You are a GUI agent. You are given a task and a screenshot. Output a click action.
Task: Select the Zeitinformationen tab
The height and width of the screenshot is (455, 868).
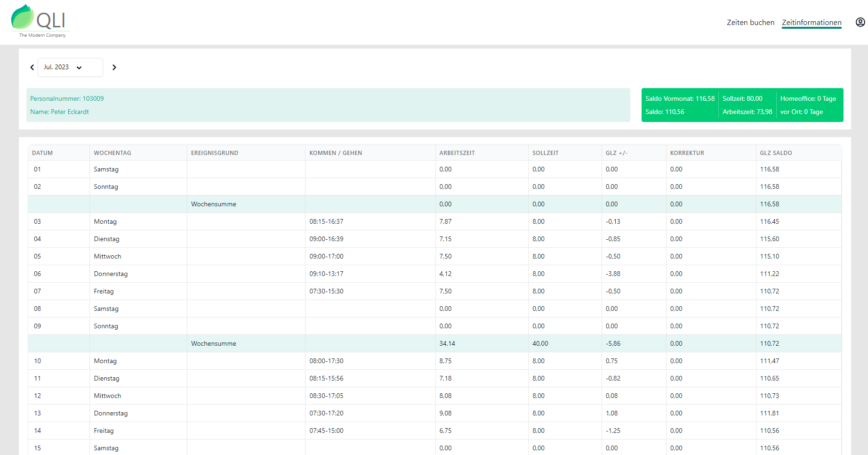pyautogui.click(x=812, y=23)
